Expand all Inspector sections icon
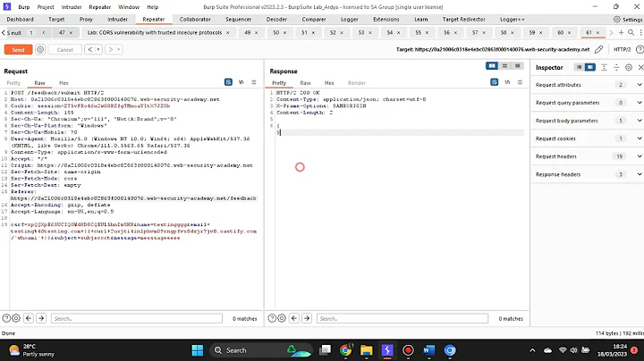 pos(604,67)
